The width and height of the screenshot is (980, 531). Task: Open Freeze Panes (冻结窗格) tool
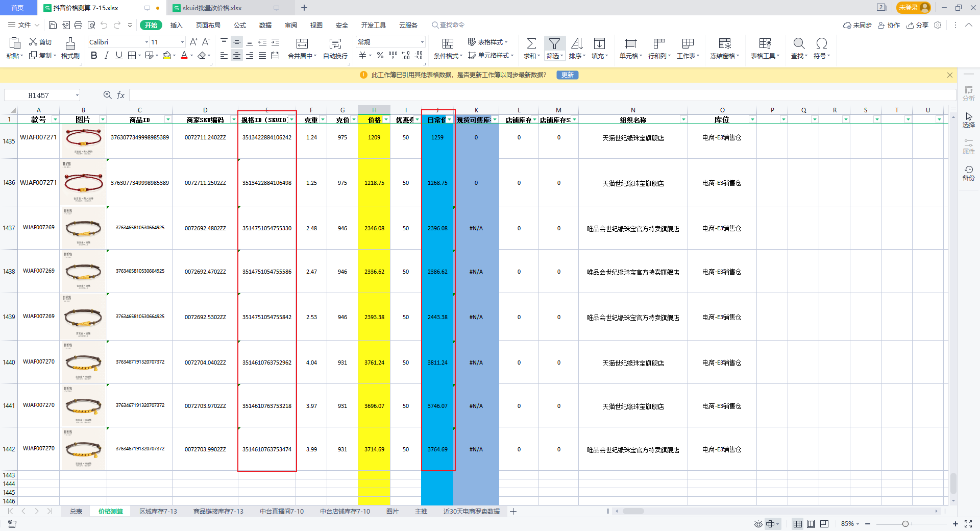point(724,44)
